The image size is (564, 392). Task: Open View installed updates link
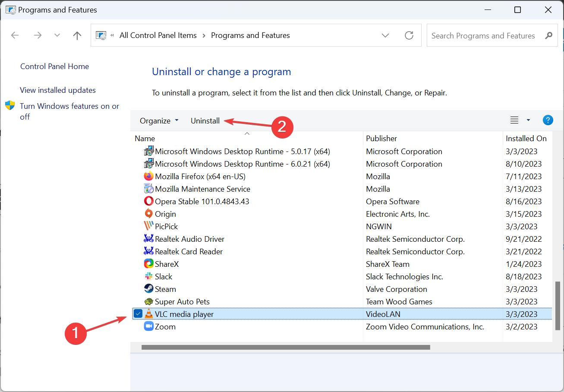pos(58,90)
